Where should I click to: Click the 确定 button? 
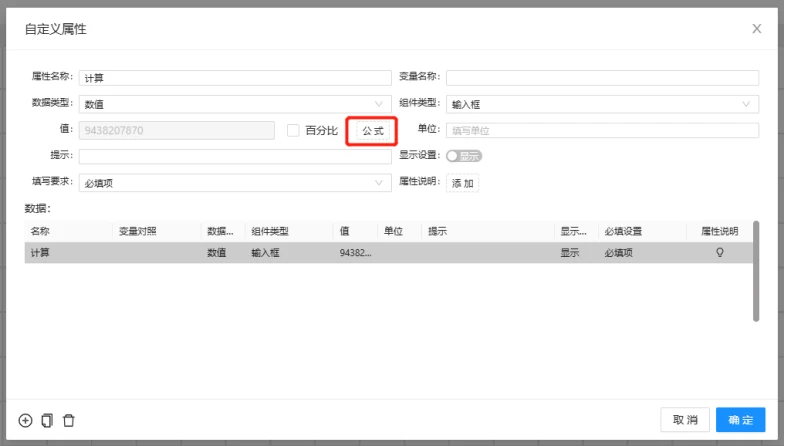[740, 419]
